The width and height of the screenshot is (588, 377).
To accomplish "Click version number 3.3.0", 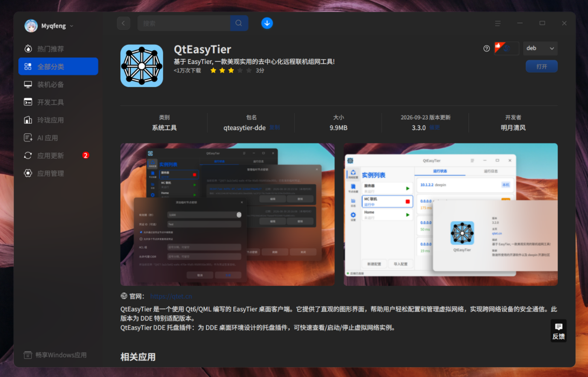I will 419,128.
